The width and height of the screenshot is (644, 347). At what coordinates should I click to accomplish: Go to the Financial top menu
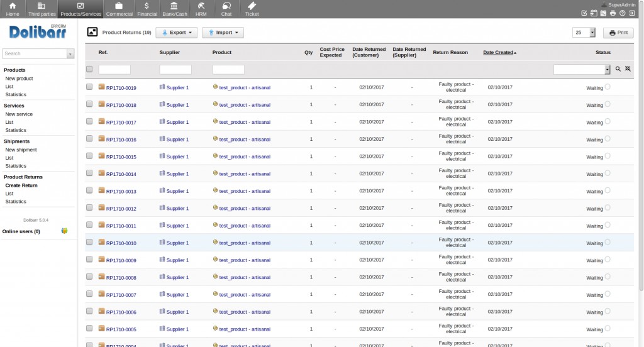pyautogui.click(x=147, y=9)
